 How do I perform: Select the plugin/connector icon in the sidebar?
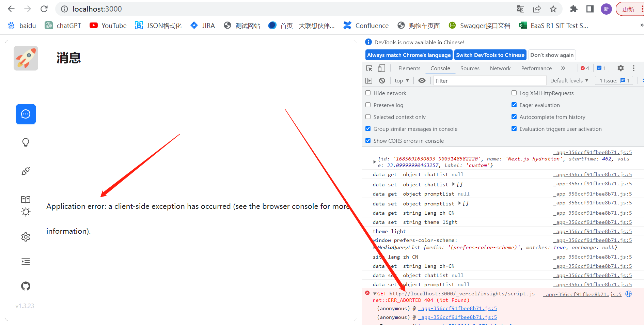pos(26,171)
